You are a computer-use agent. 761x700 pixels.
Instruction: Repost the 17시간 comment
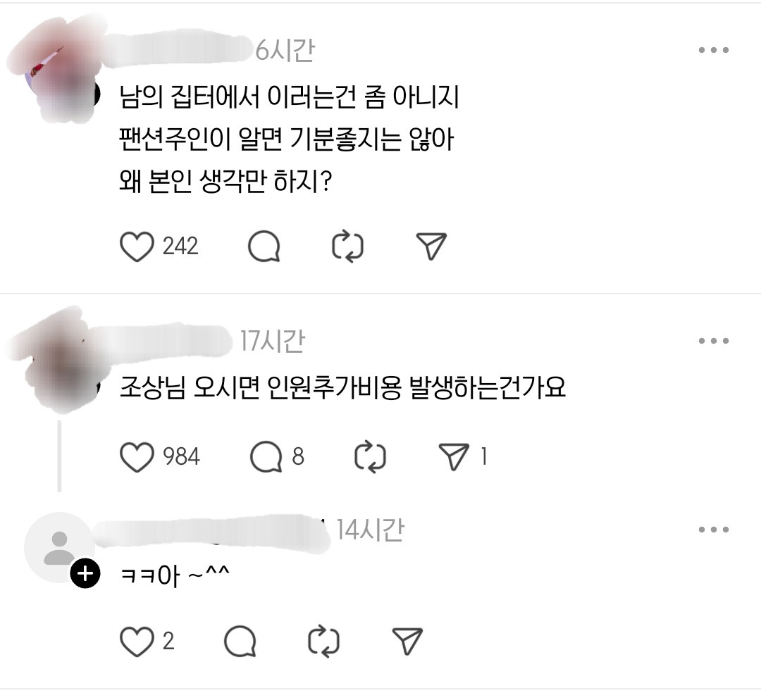click(371, 457)
